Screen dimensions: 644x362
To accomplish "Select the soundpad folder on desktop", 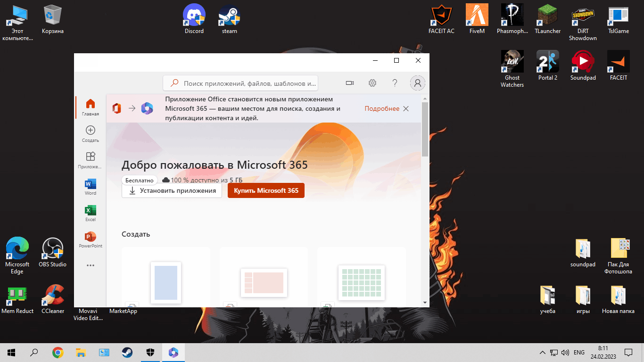I will (x=583, y=253).
